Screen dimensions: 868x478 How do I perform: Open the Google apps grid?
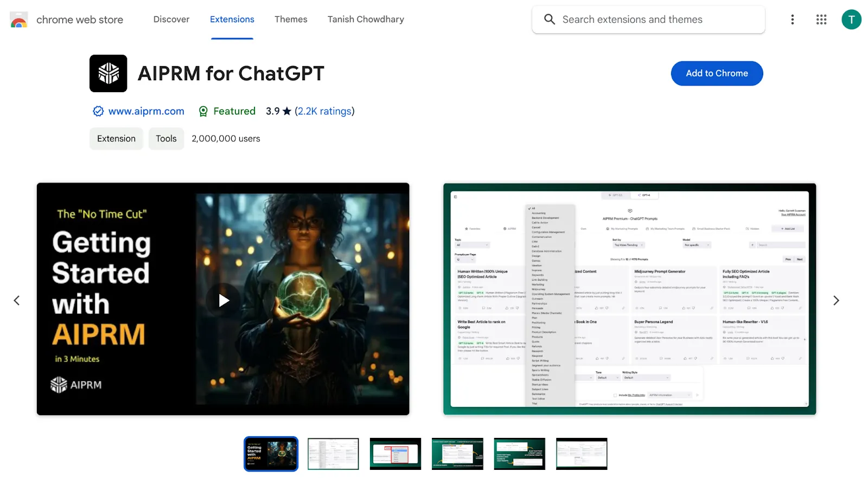pyautogui.click(x=821, y=20)
